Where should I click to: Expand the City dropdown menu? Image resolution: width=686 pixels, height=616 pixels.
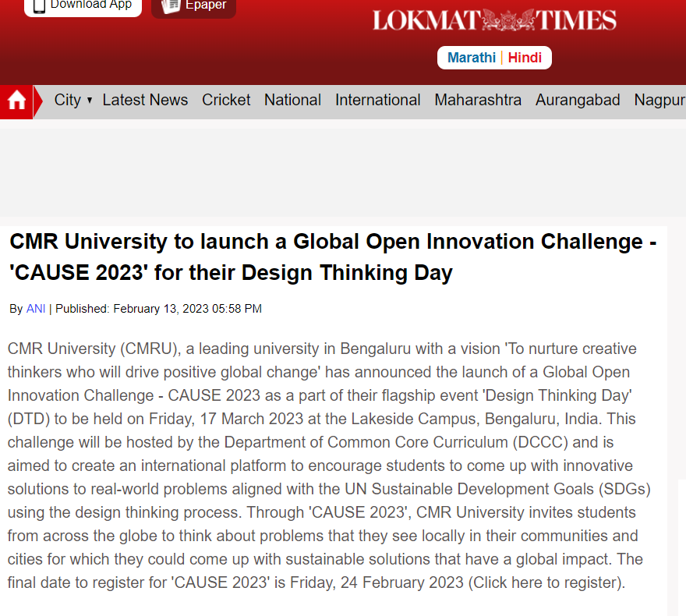[73, 101]
